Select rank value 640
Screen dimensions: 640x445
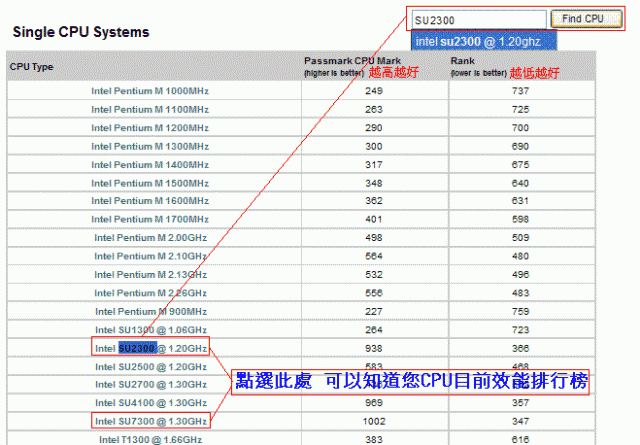(520, 183)
